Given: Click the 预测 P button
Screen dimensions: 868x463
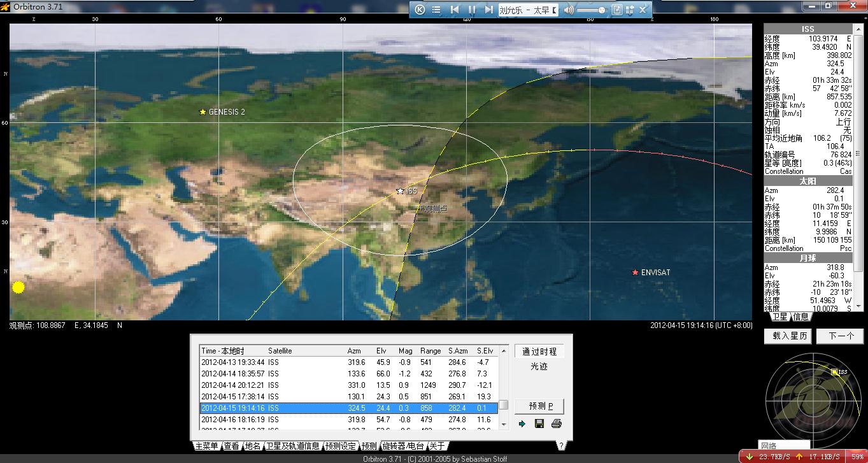Looking at the screenshot, I should [539, 406].
